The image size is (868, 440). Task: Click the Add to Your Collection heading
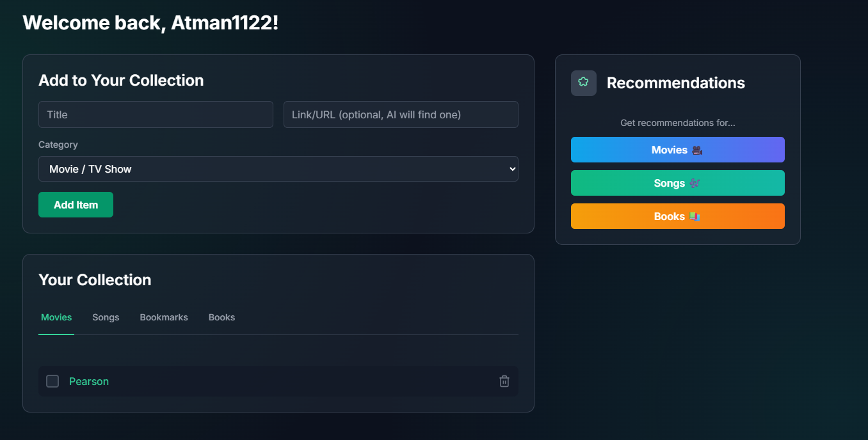click(x=121, y=81)
